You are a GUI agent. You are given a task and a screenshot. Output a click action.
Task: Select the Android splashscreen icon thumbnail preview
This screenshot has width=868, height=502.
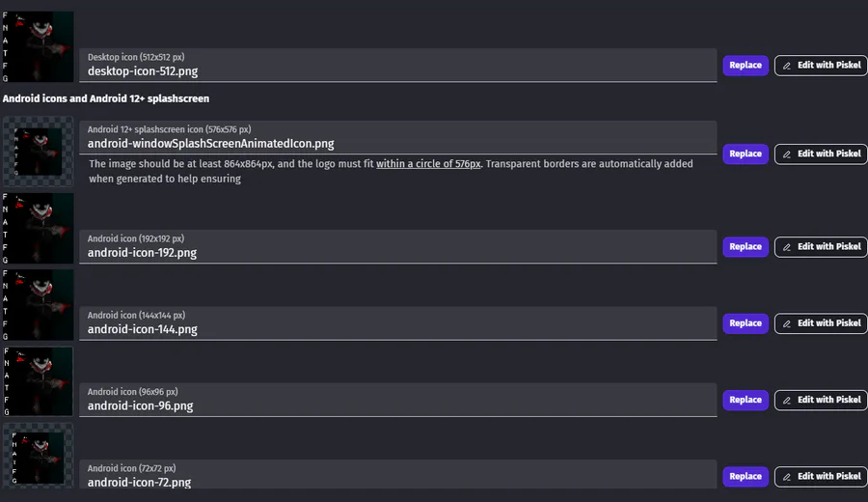coord(38,152)
